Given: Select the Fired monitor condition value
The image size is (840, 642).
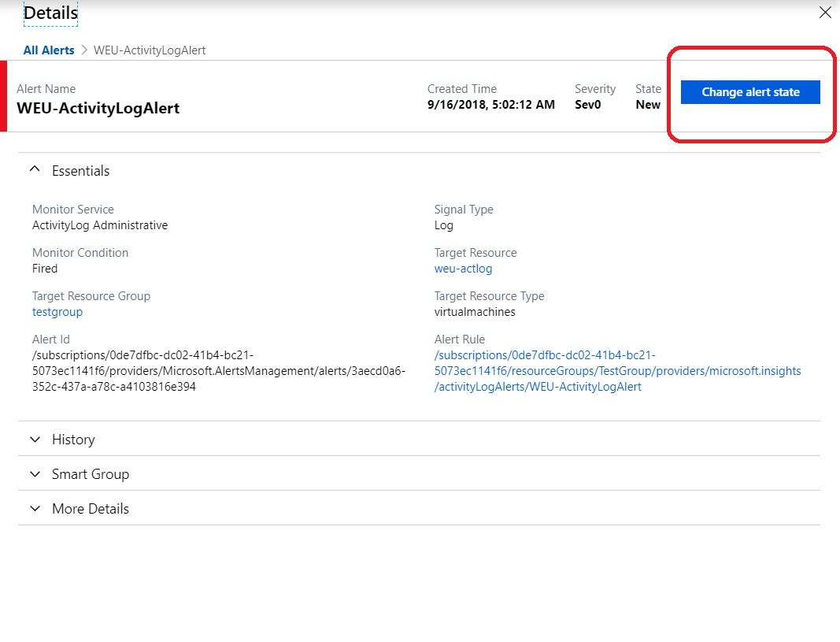Looking at the screenshot, I should coord(44,269).
